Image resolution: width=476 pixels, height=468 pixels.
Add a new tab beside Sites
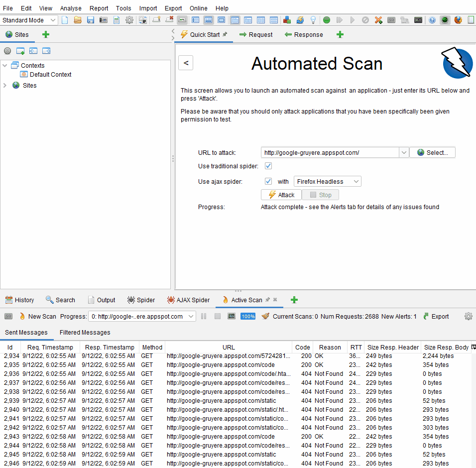(46, 34)
